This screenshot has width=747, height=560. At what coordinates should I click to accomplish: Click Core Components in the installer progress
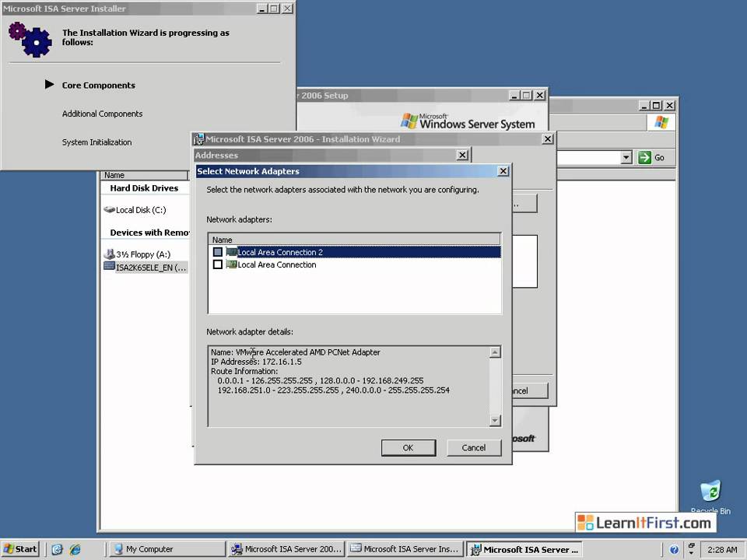tap(99, 86)
